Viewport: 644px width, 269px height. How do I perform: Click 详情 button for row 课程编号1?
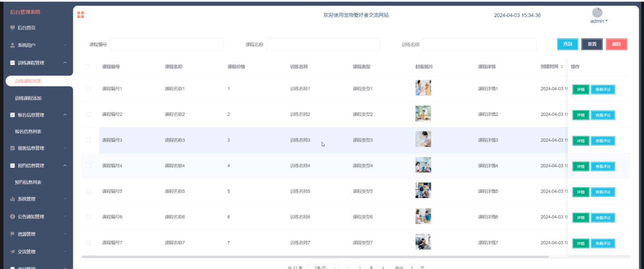(x=581, y=90)
